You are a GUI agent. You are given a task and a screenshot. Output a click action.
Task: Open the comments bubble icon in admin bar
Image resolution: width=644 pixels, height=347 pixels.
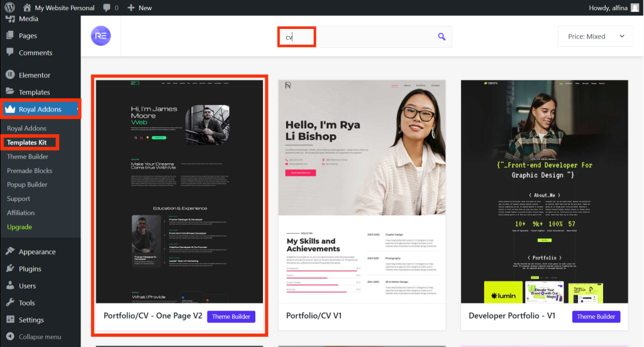(x=108, y=8)
